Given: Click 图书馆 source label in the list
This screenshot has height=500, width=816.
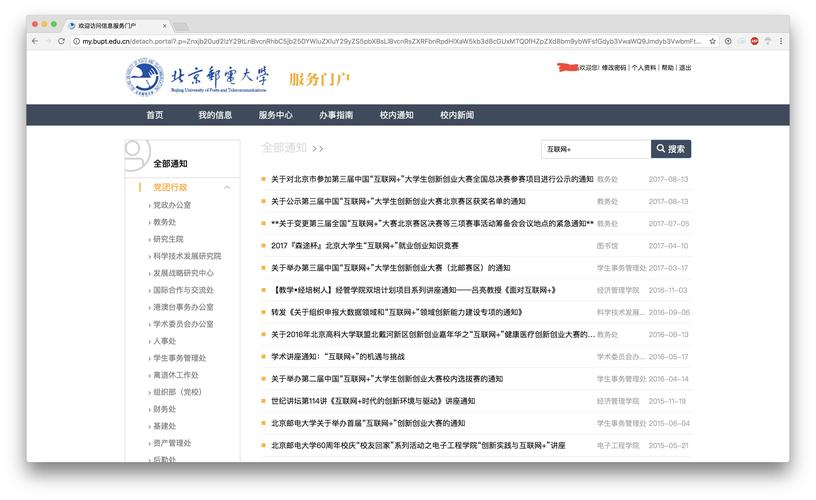Looking at the screenshot, I should (x=607, y=246).
